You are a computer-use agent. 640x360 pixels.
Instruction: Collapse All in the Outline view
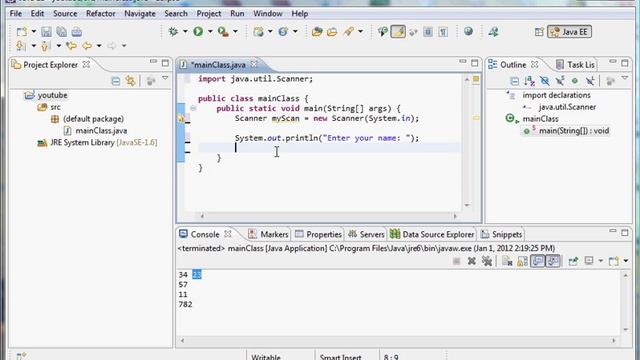[x=515, y=81]
